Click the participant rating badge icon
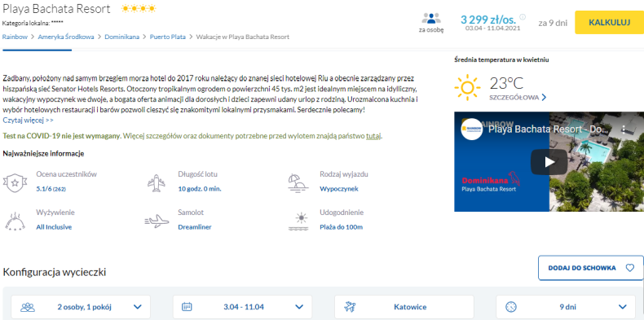 (15, 183)
